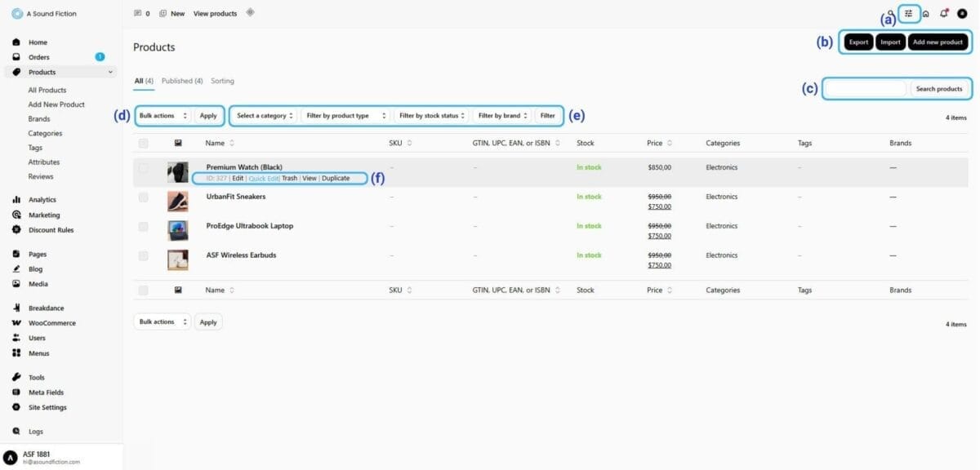Open the Discount Rules sidebar item

coord(51,230)
